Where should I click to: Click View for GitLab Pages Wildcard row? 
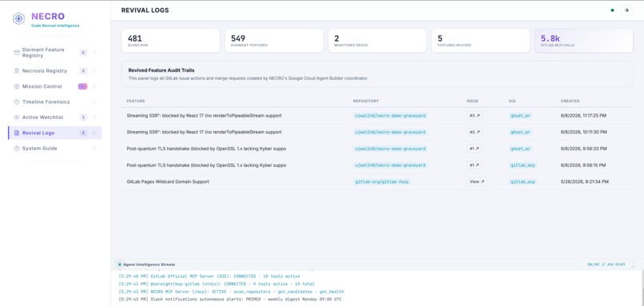pyautogui.click(x=477, y=181)
